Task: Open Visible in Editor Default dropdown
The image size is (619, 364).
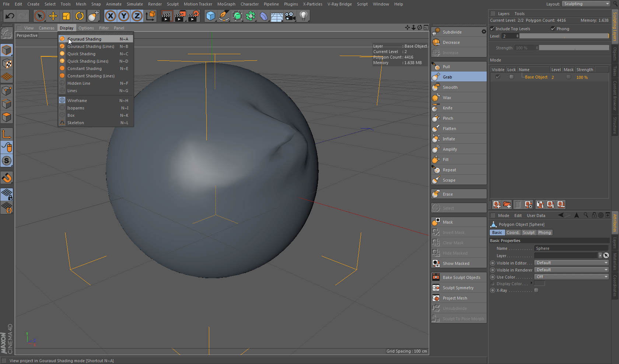Action: (571, 263)
